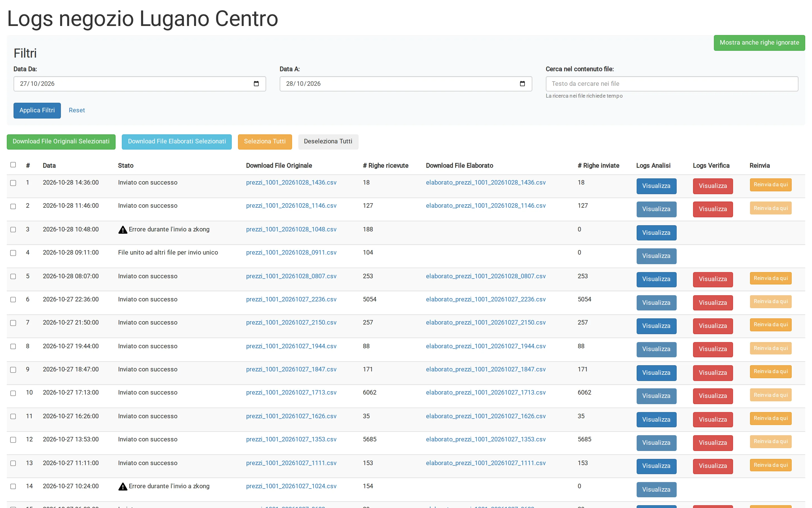Download prezzi_1001_20261027_2236.csv
This screenshot has height=508, width=812.
(x=291, y=299)
